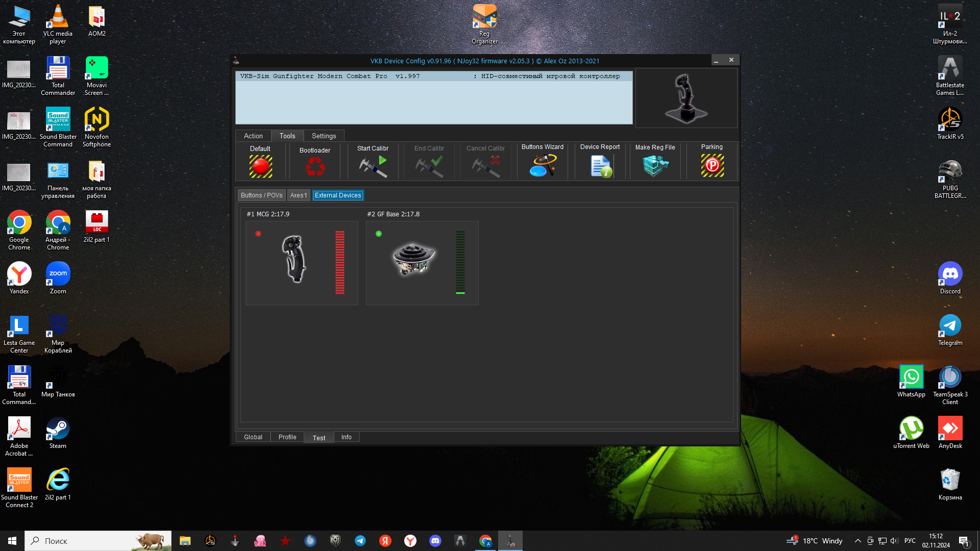Open the Bootloader recycle icon

(x=315, y=166)
